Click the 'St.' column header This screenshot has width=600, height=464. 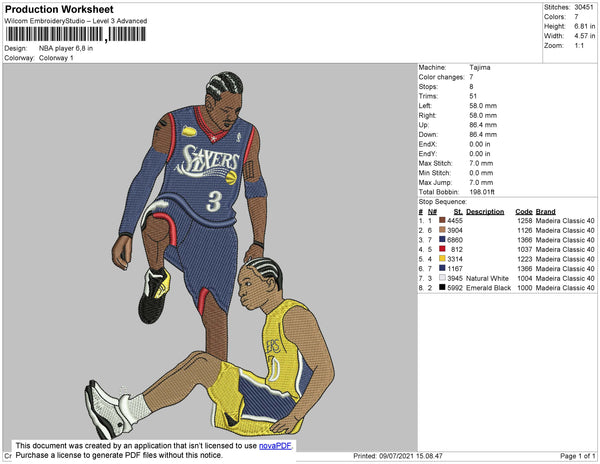tap(458, 212)
